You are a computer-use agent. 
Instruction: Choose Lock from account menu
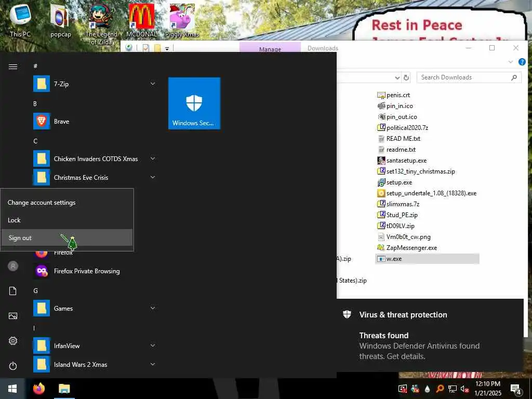click(67, 220)
